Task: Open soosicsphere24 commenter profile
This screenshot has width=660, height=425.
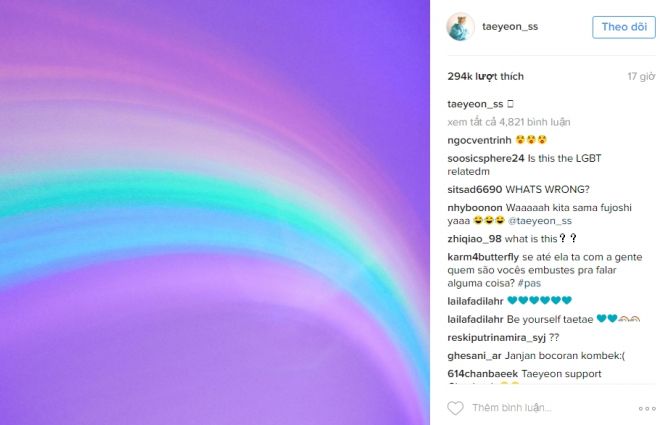Action: (x=486, y=159)
